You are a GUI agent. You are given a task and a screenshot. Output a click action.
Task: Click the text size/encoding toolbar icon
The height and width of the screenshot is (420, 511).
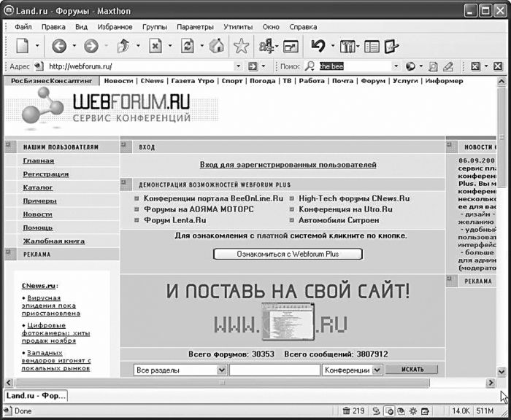coord(267,46)
